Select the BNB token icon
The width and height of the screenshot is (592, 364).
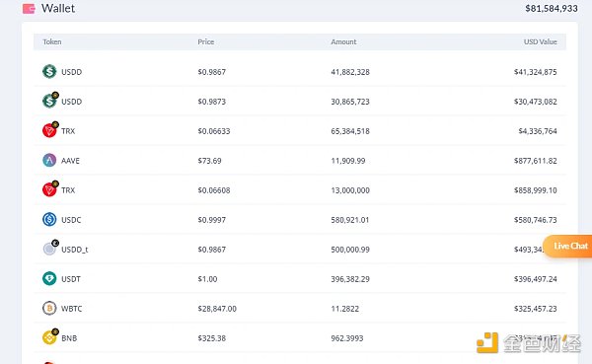coord(50,336)
